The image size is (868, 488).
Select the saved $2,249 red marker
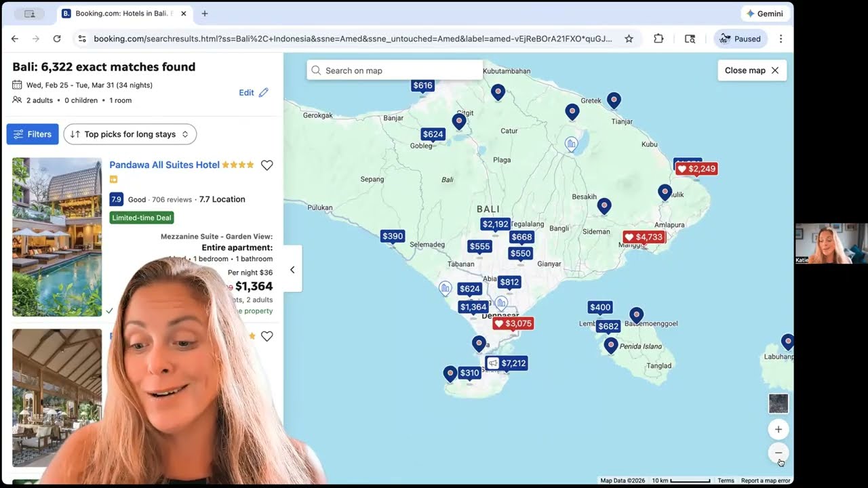pos(696,169)
